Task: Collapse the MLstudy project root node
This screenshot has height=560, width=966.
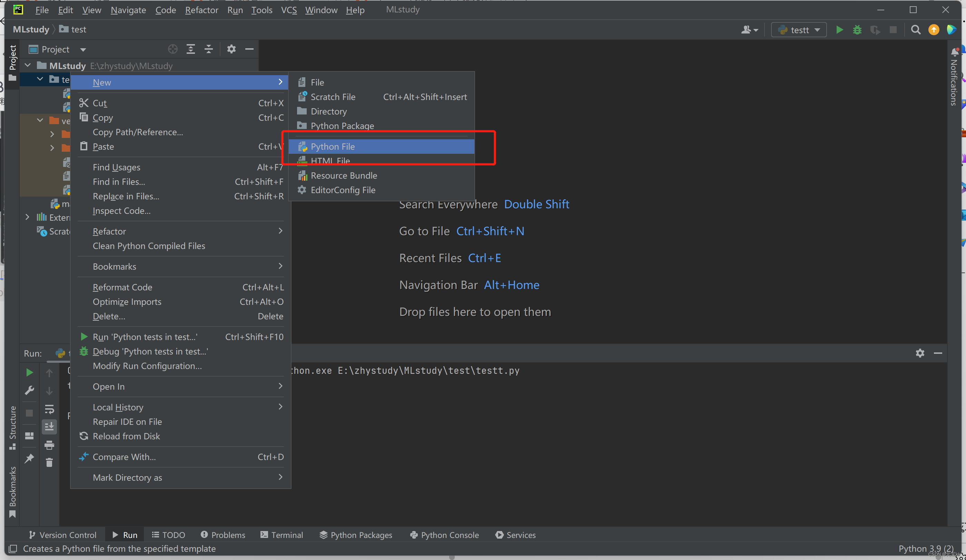Action: pyautogui.click(x=28, y=66)
